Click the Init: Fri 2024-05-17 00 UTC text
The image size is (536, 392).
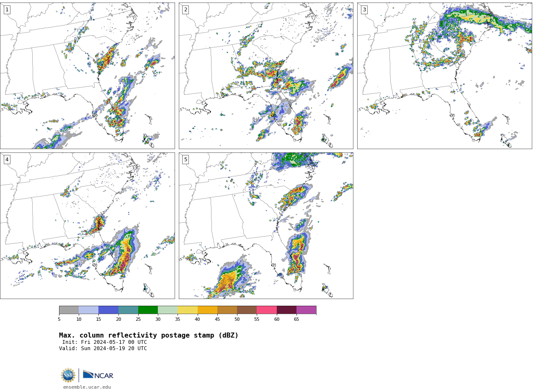(105, 342)
